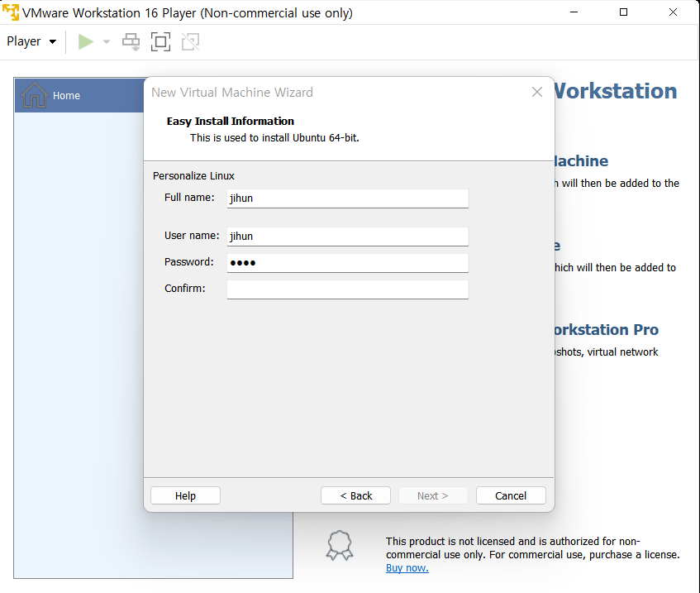Click the VMware app logo icon
The width and height of the screenshot is (700, 593).
pos(11,12)
